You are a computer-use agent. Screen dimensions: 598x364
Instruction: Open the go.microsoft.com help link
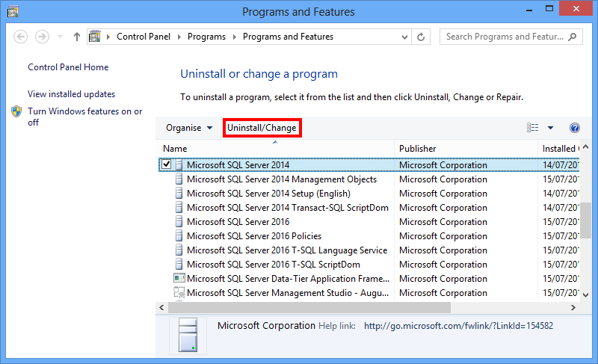(x=458, y=326)
